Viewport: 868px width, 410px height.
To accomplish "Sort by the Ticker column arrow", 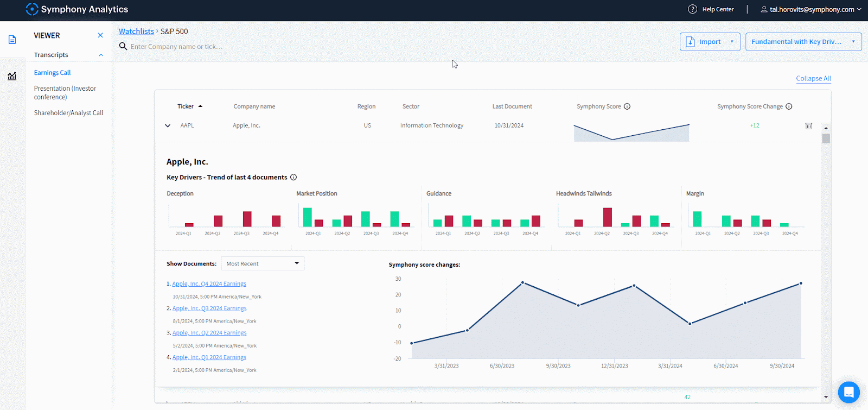I will tap(200, 106).
